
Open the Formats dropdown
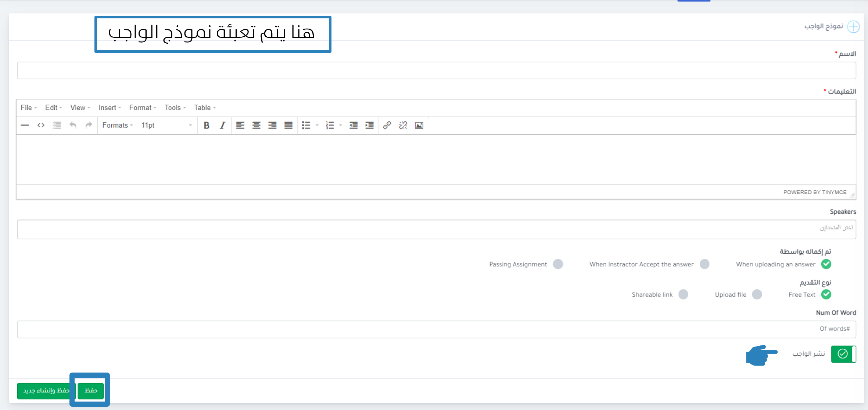tap(117, 126)
